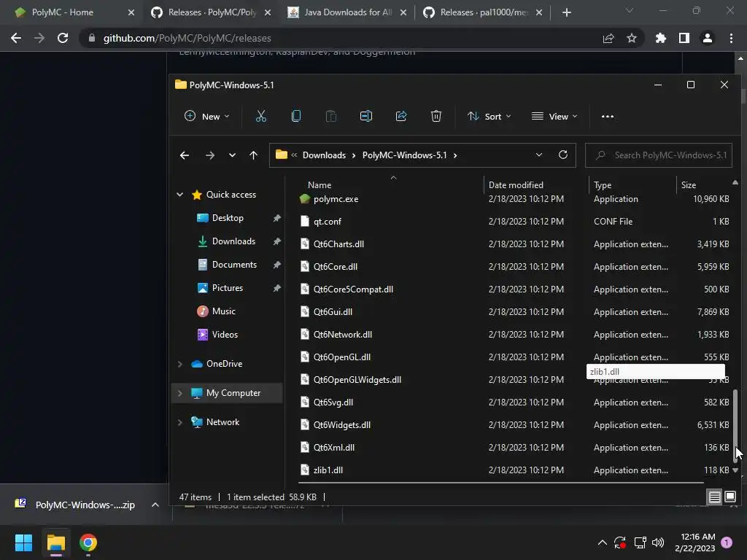Screen dimensions: 747x560
Task: Open the View dropdown
Action: pyautogui.click(x=554, y=116)
